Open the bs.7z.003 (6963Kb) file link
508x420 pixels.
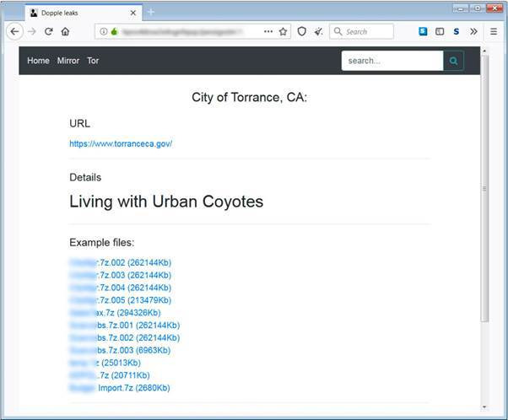click(x=120, y=350)
